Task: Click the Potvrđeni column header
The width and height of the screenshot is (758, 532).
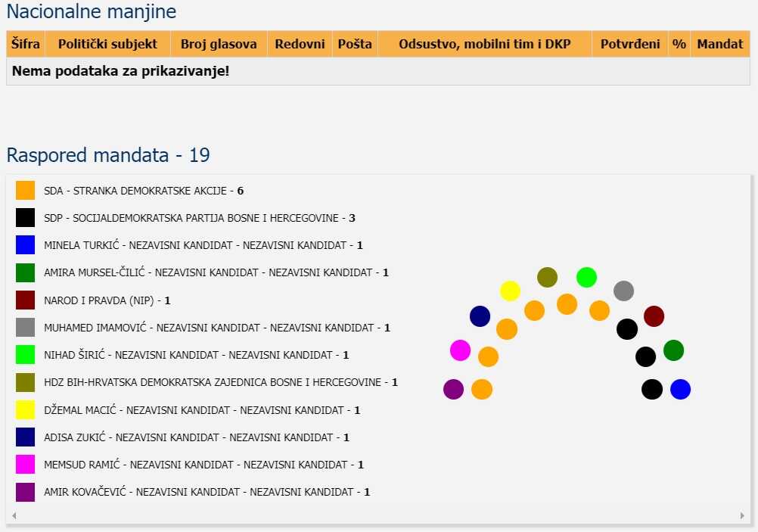Action: click(629, 44)
